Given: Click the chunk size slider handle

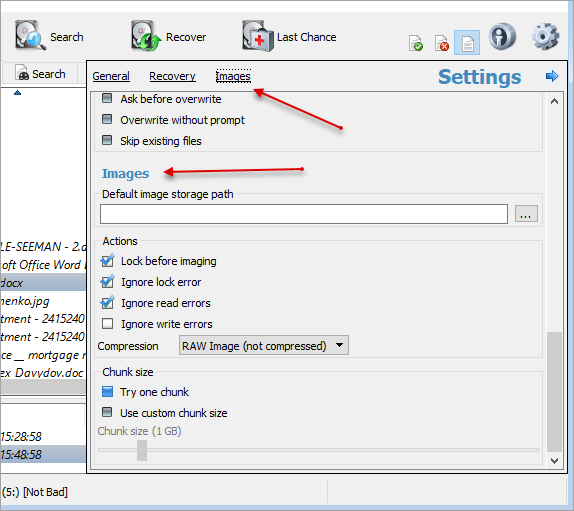Looking at the screenshot, I should pyautogui.click(x=142, y=450).
